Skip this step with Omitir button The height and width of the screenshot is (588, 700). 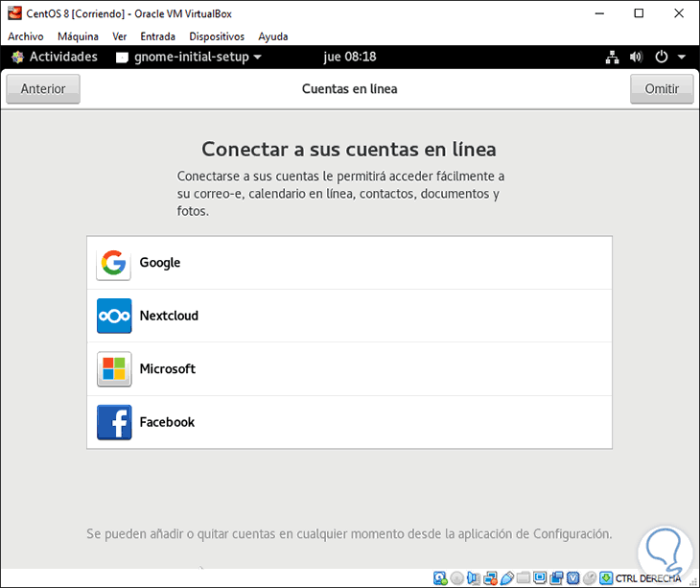click(x=662, y=89)
